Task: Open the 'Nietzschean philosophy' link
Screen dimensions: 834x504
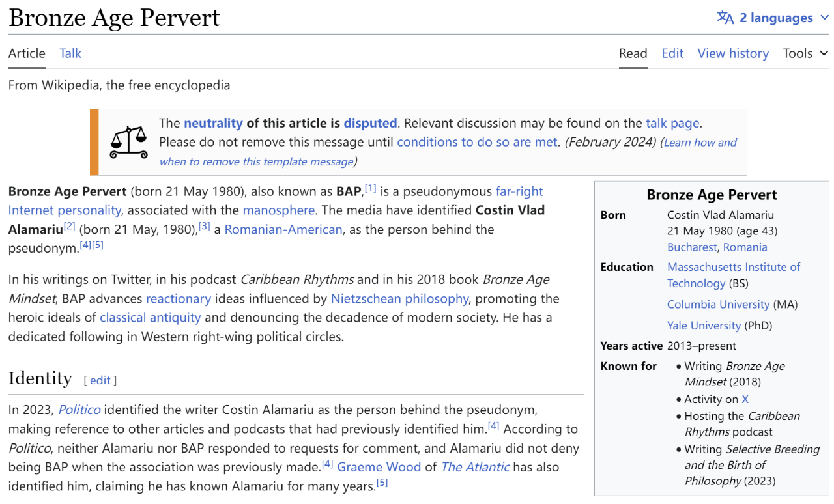Action: point(399,299)
